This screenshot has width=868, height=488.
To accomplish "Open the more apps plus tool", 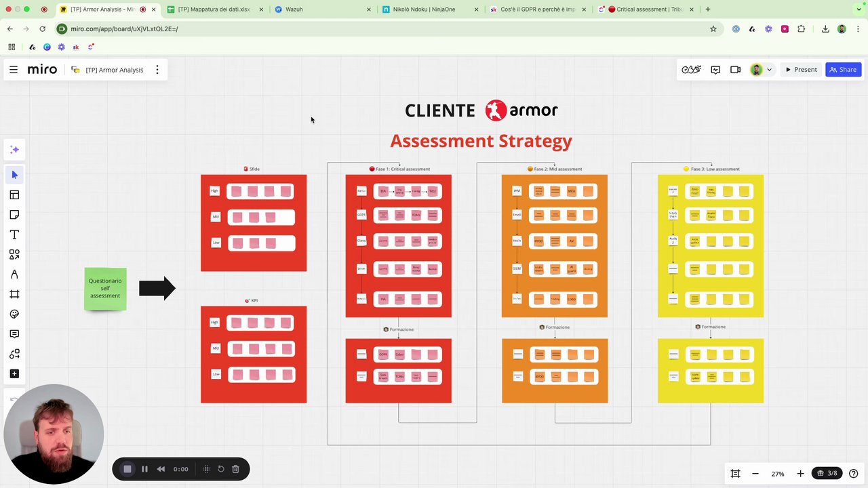I will 14,373.
